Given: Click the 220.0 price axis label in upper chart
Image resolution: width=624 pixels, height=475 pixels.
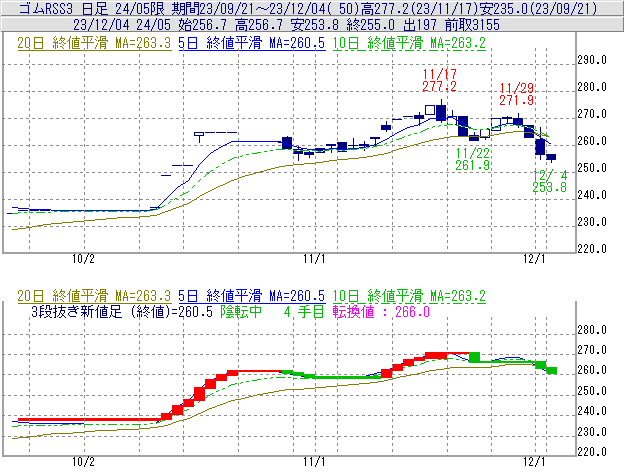Looking at the screenshot, I should coord(592,249).
